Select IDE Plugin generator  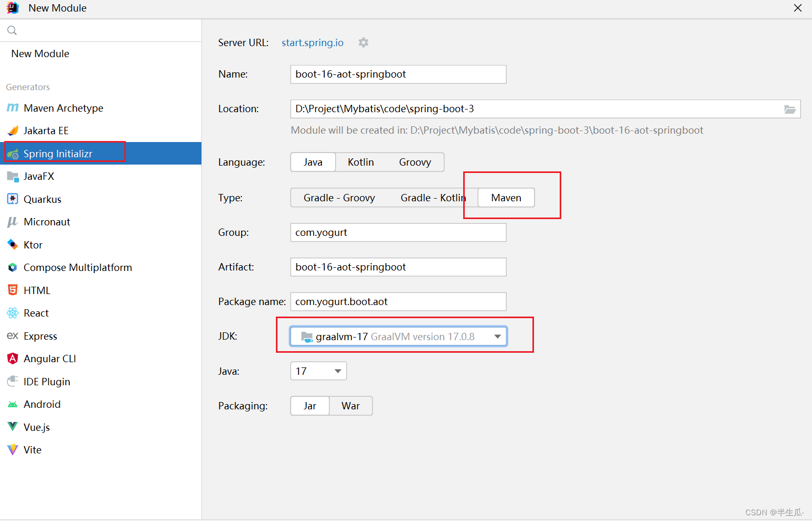pyautogui.click(x=101, y=382)
